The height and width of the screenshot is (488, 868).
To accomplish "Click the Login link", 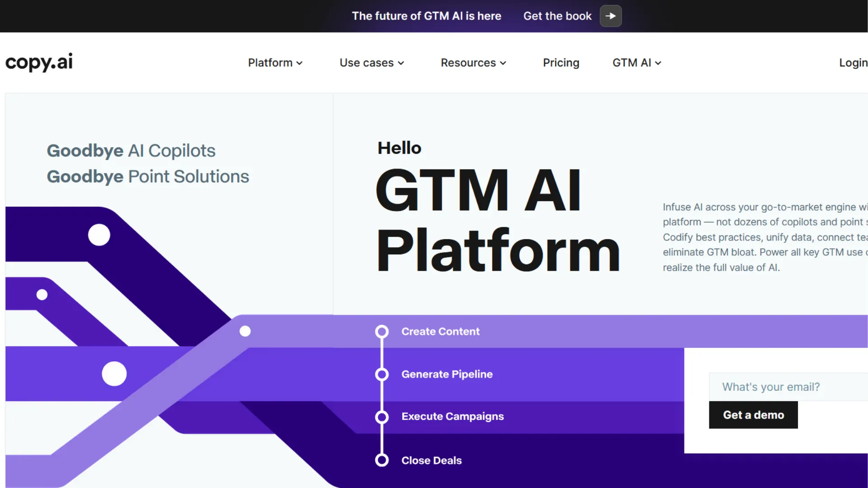I will point(853,63).
